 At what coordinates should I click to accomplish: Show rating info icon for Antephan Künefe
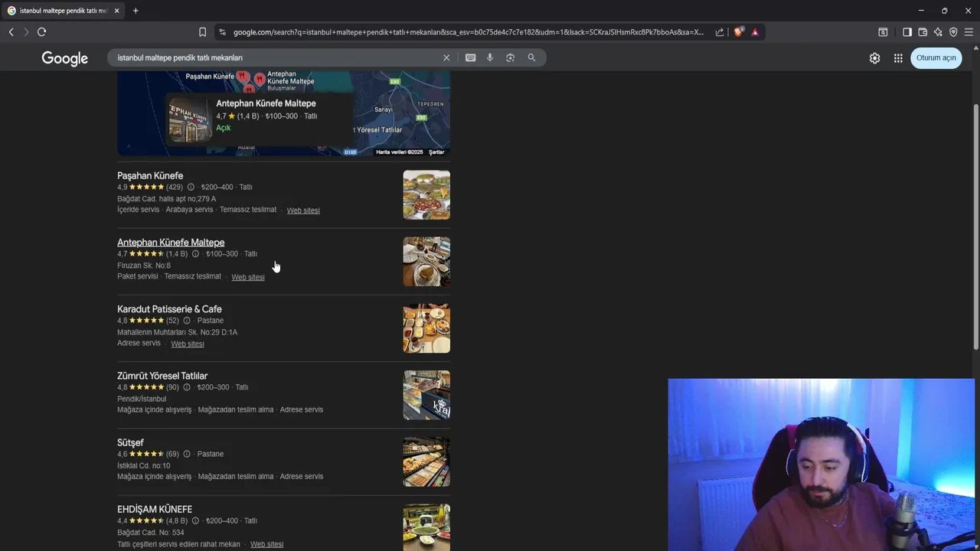click(195, 253)
